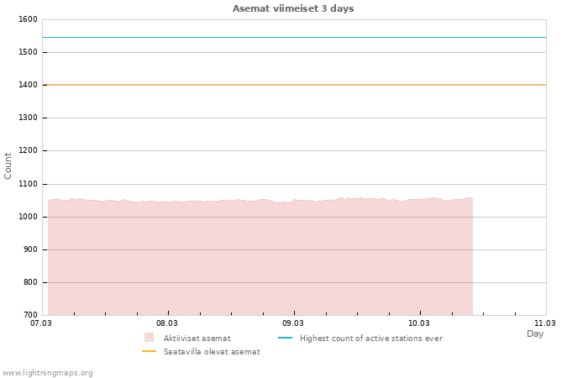The width and height of the screenshot is (588, 378).
Task: Click the 1600 y-axis tick value
Action: click(28, 19)
